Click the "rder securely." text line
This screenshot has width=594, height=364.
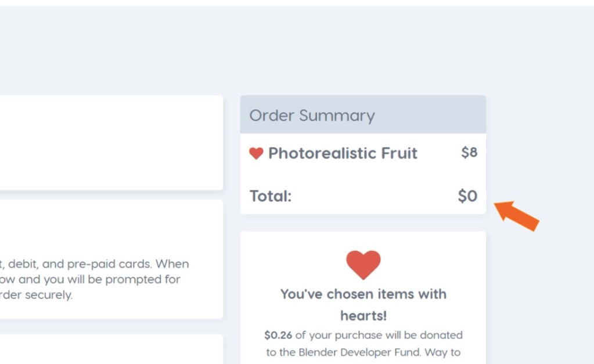(x=37, y=295)
